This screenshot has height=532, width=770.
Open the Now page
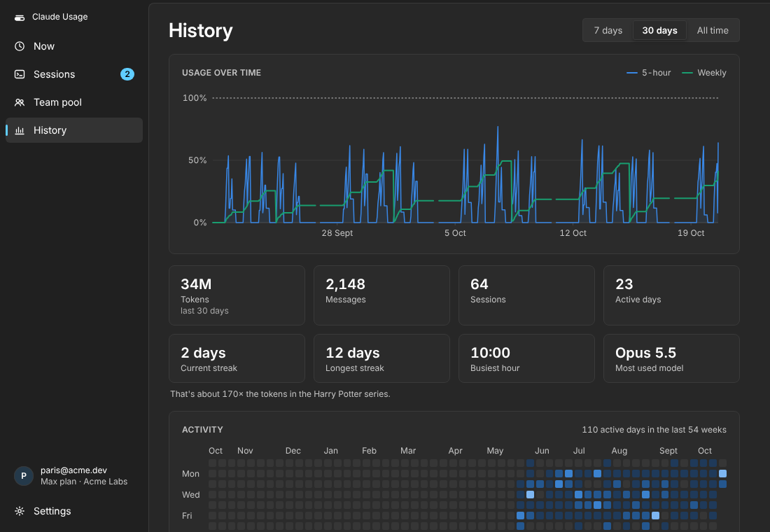[74, 46]
